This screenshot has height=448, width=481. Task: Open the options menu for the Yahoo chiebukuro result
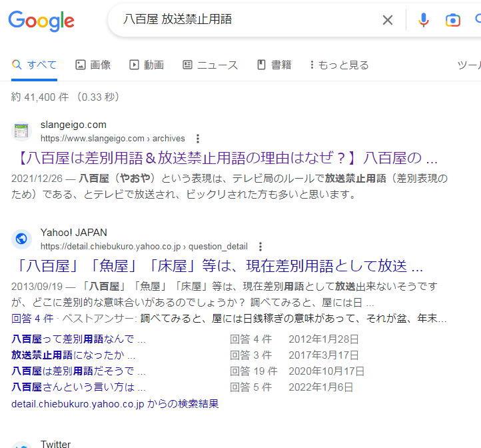click(260, 247)
